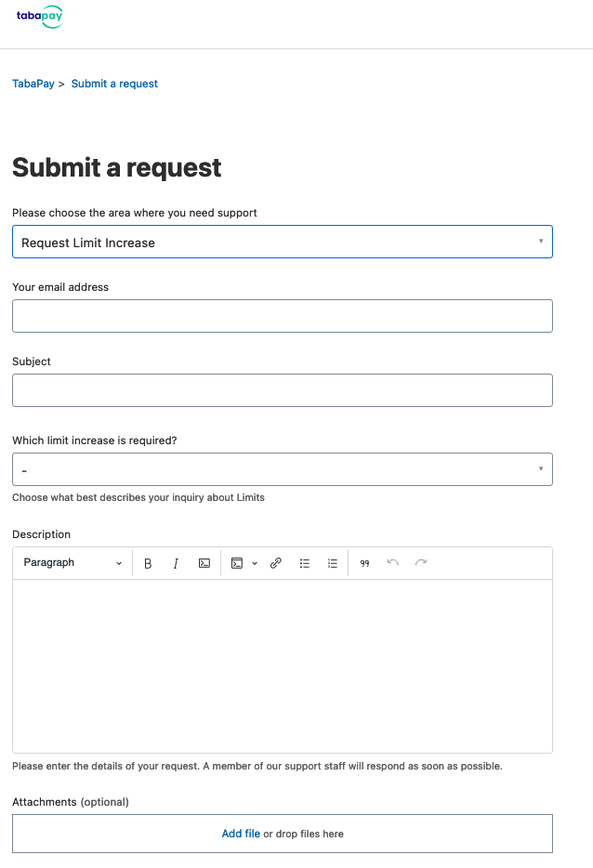Expand the Paragraph style dropdown
The width and height of the screenshot is (593, 868).
tap(72, 563)
